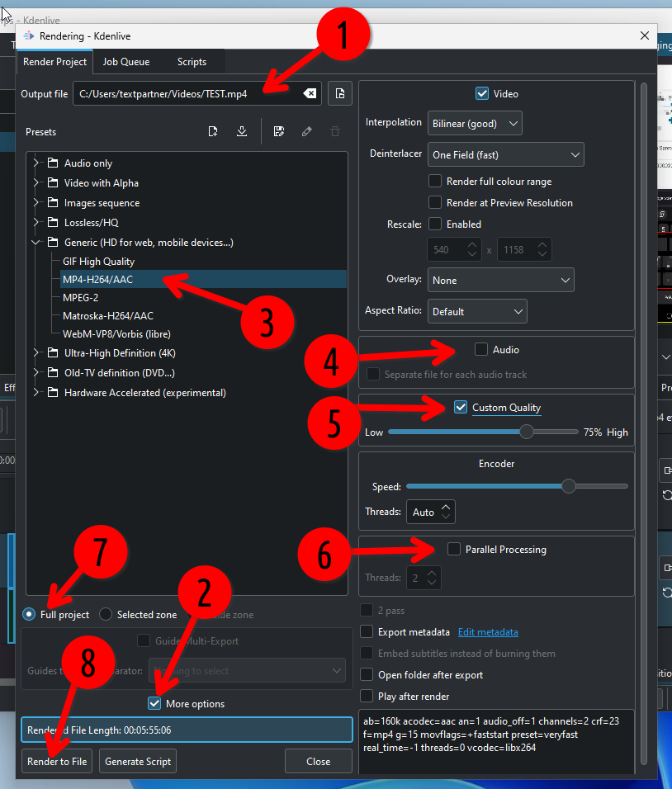Enable the Audio checkbox
The height and width of the screenshot is (789, 672).
click(x=481, y=349)
